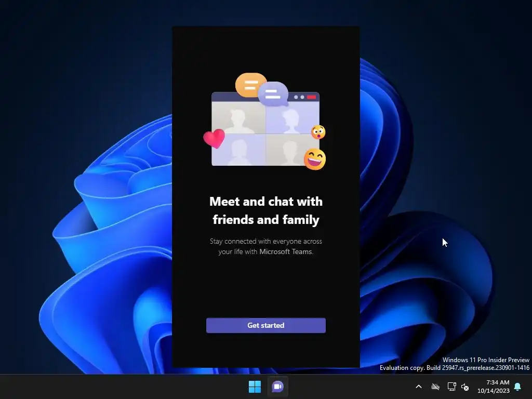Screen dimensions: 532x399
Task: Click the date 10/14/2023 in taskbar
Action: (x=494, y=391)
